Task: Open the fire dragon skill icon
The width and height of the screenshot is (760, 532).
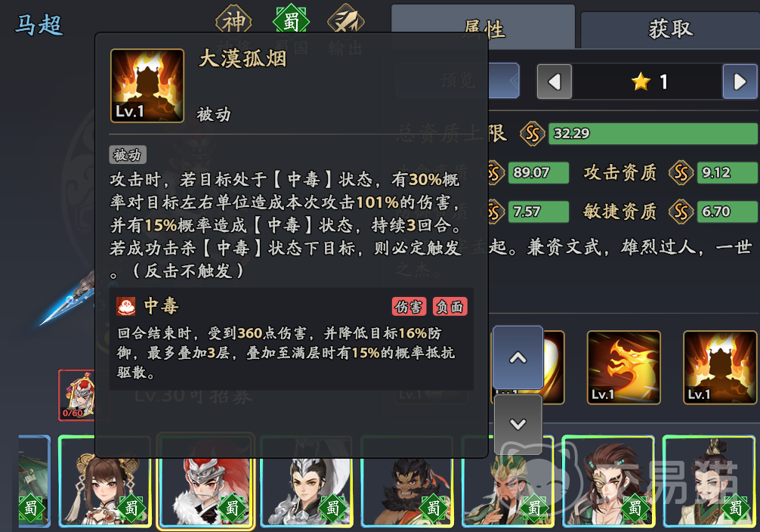Action: (x=623, y=367)
